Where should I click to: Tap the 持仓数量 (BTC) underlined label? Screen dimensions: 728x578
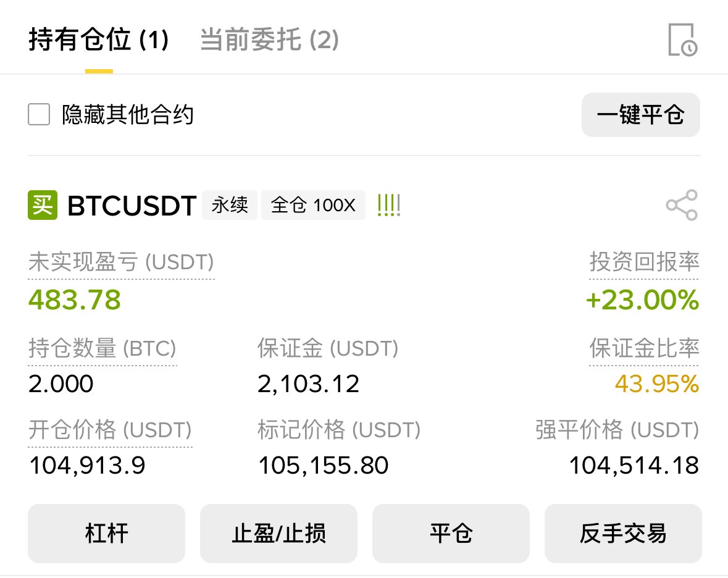click(103, 348)
